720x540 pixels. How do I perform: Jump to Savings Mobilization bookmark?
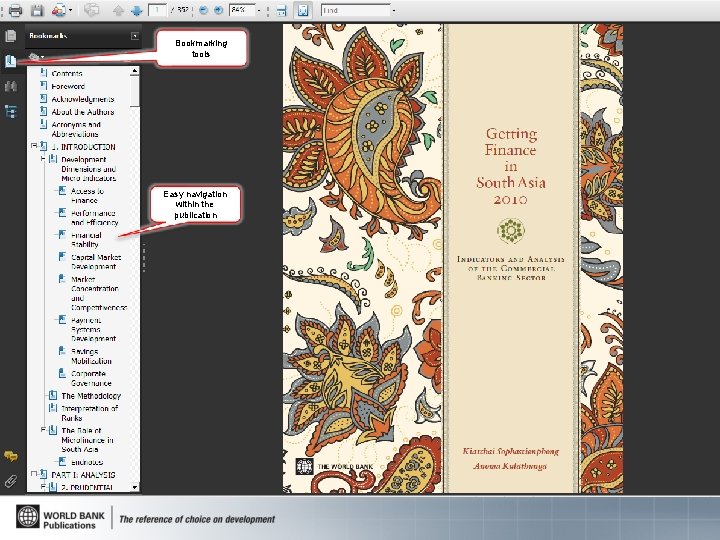coord(91,356)
